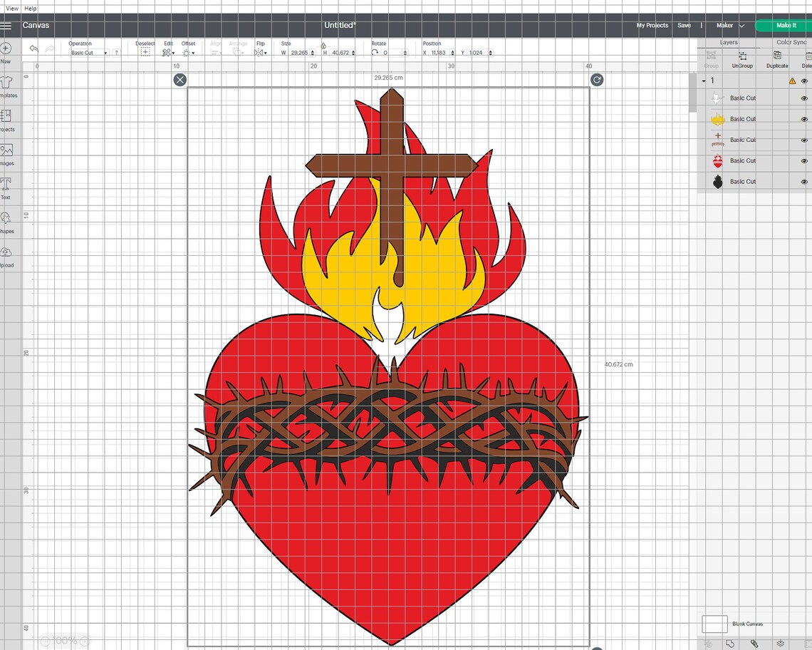The width and height of the screenshot is (812, 650).
Task: Click Save in the top bar
Action: [x=684, y=25]
